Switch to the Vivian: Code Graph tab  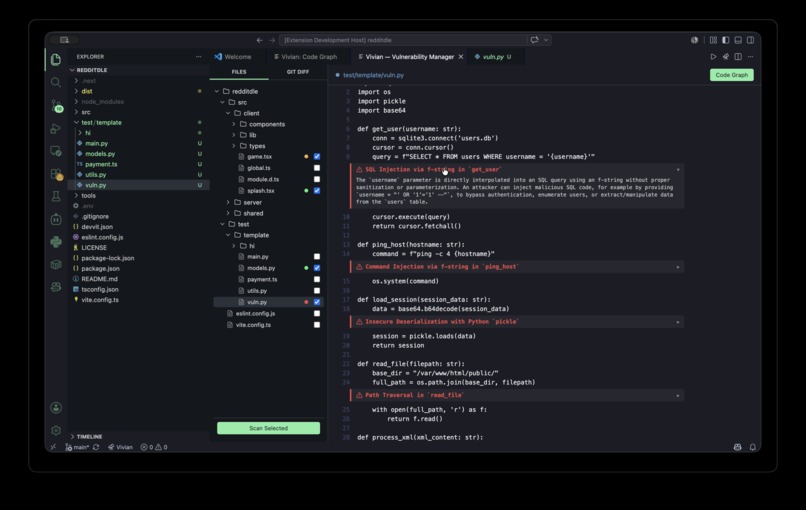pos(305,57)
